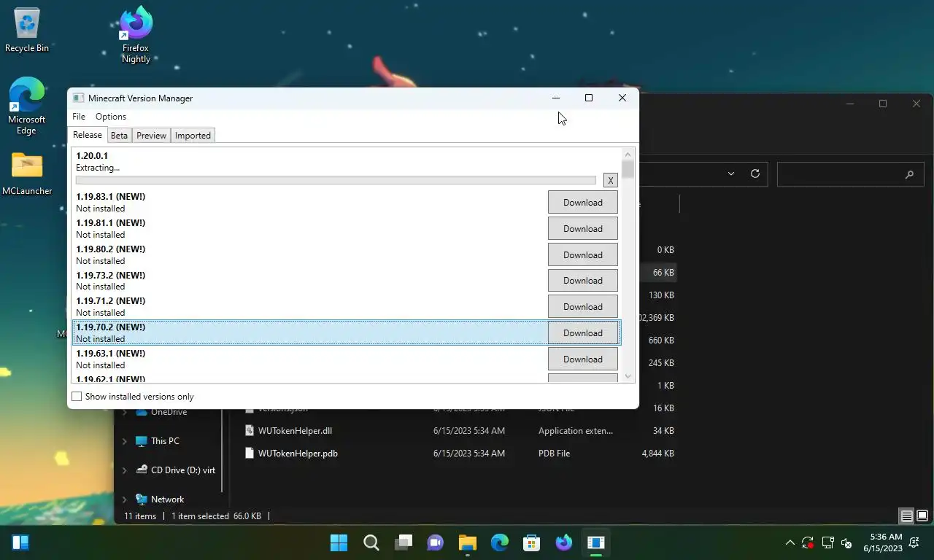Viewport: 934px width, 560px height.
Task: Cancel the 1.20.0.1 extraction with X
Action: (x=611, y=180)
